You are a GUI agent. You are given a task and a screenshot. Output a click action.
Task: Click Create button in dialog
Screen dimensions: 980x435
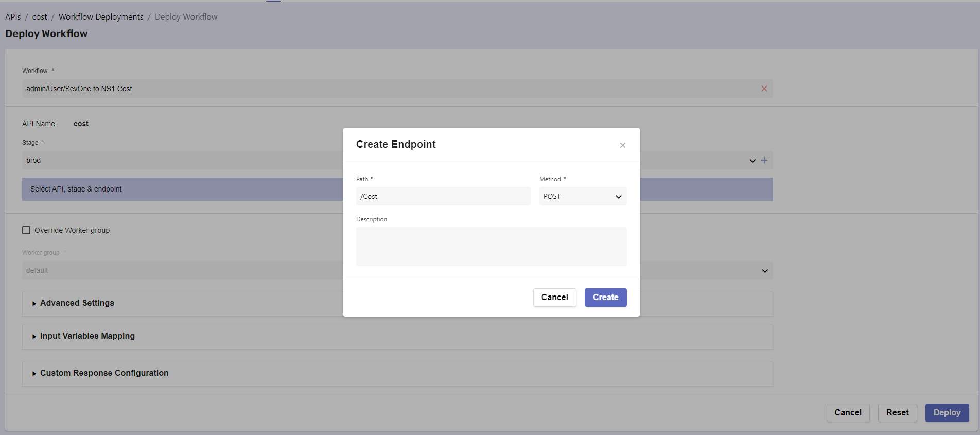coord(606,298)
